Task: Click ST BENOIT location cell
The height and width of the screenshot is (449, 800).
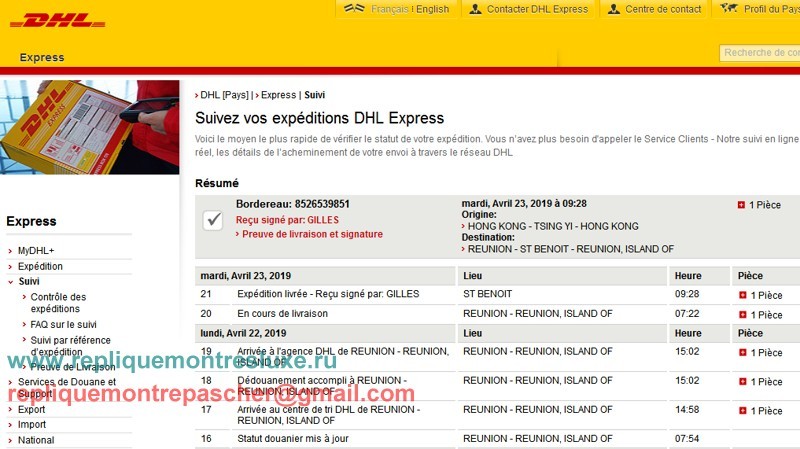Action: point(487,294)
